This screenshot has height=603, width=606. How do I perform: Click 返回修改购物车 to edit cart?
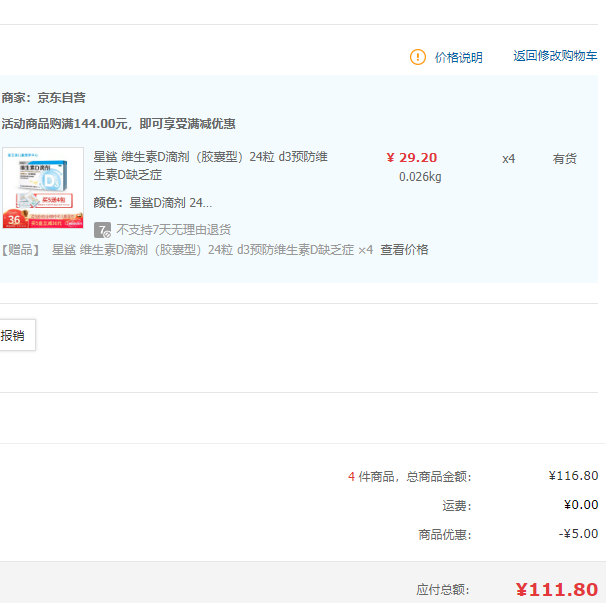[x=555, y=56]
